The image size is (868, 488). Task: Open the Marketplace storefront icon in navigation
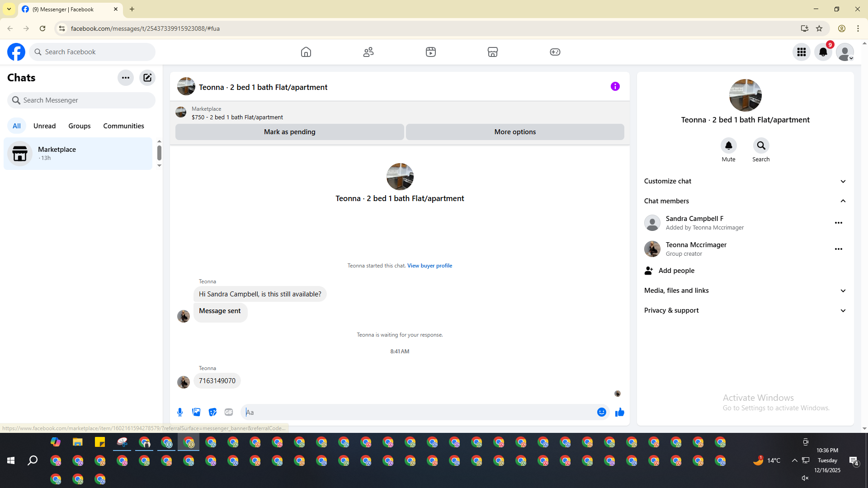[x=493, y=52]
